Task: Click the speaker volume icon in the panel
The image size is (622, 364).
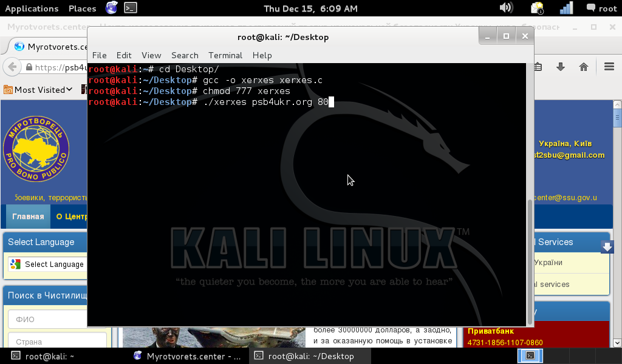Action: [506, 8]
